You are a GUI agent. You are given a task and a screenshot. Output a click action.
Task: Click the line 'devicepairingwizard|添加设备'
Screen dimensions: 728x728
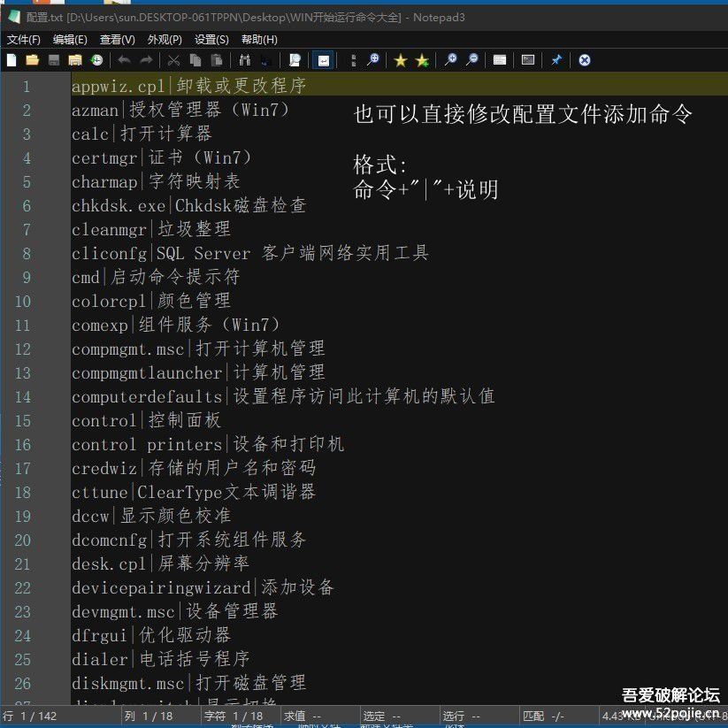coord(203,587)
